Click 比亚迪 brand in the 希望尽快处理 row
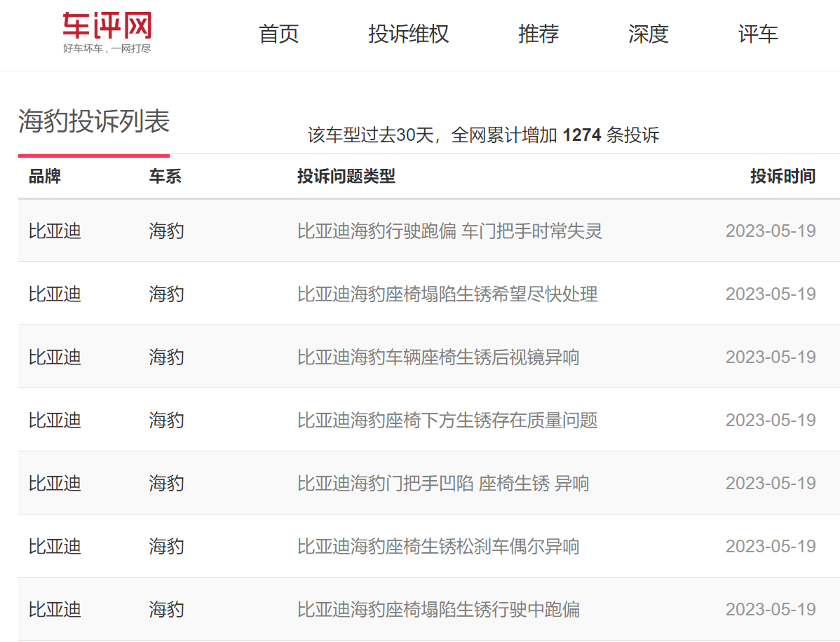Viewport: 840px width, 642px height. (55, 294)
